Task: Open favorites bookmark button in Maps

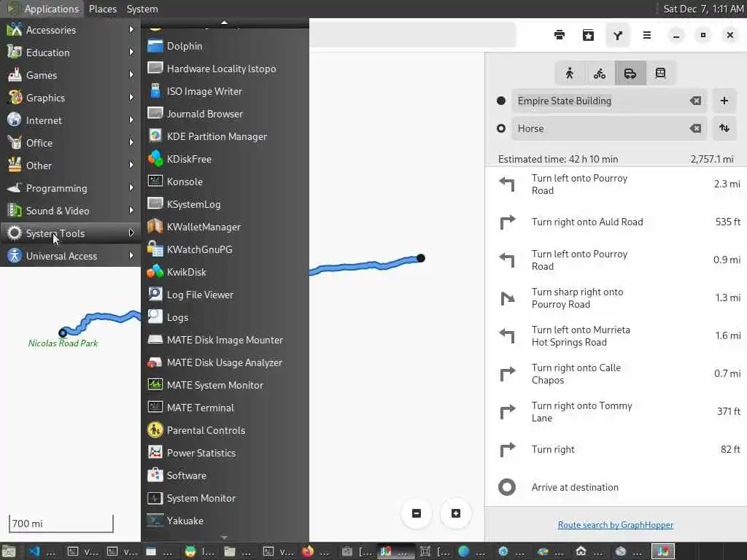Action: click(589, 35)
